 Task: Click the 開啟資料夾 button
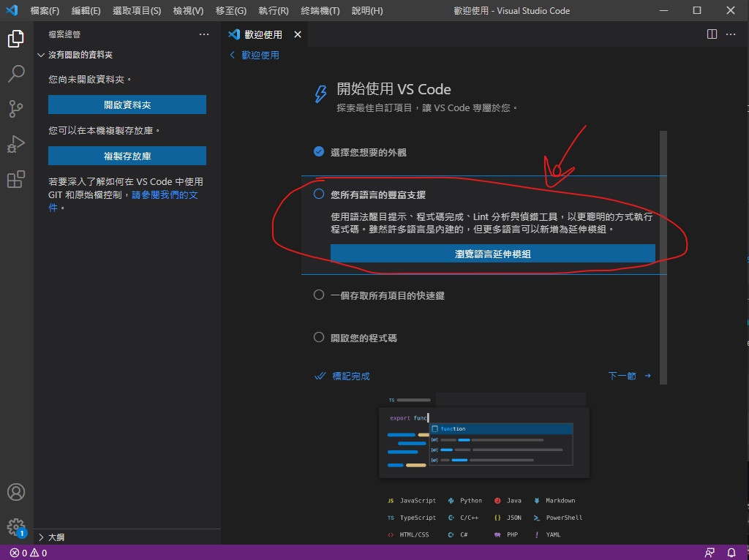coord(127,105)
